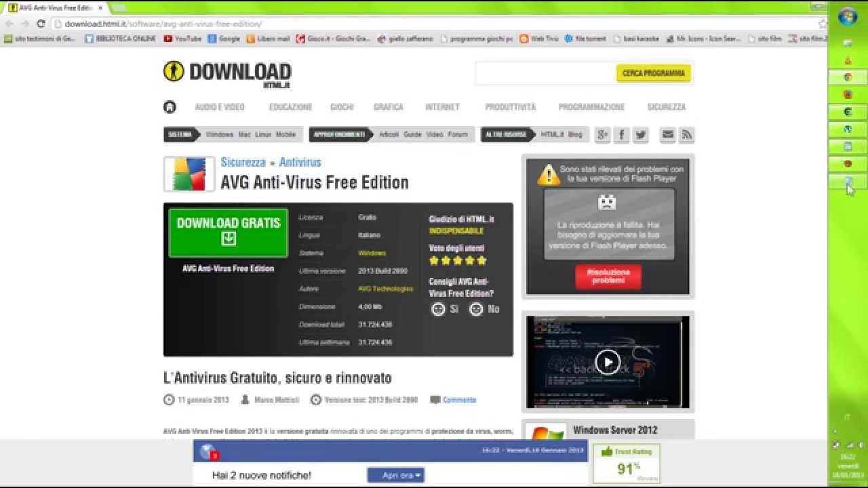This screenshot has height=488, width=868.
Task: Click the program search input field
Action: [x=545, y=73]
